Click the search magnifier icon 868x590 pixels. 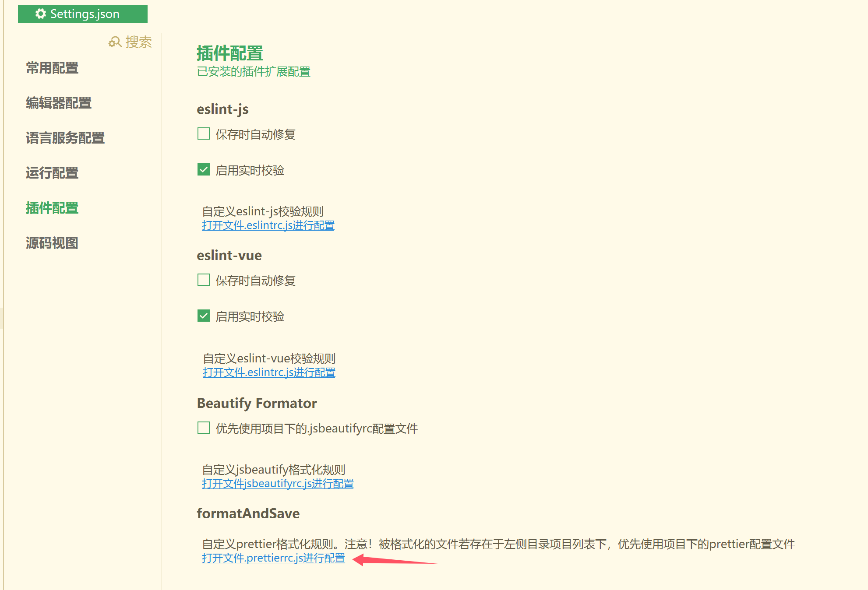115,42
